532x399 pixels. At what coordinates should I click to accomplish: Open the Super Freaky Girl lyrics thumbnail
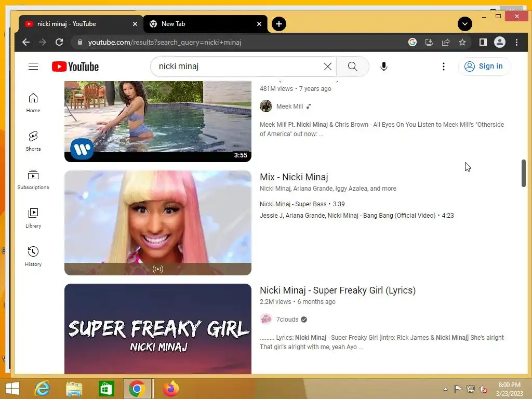pos(158,329)
